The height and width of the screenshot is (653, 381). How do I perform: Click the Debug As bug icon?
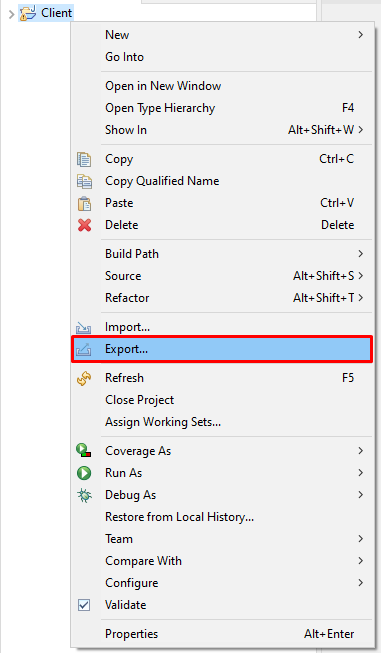(x=85, y=495)
